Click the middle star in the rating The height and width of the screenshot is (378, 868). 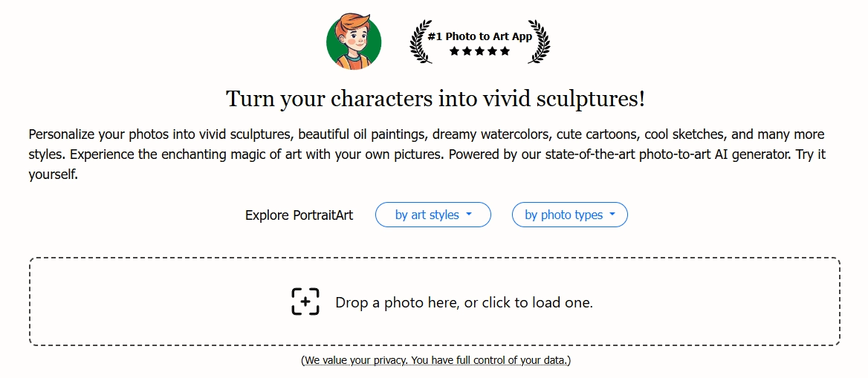point(480,51)
